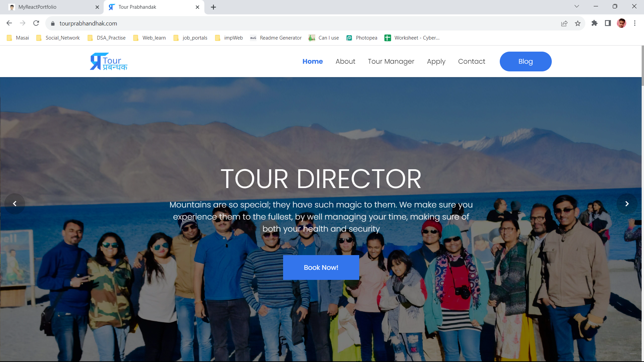Viewport: 644px width, 362px height.
Task: Open the Photopea bookmark
Action: pos(362,38)
